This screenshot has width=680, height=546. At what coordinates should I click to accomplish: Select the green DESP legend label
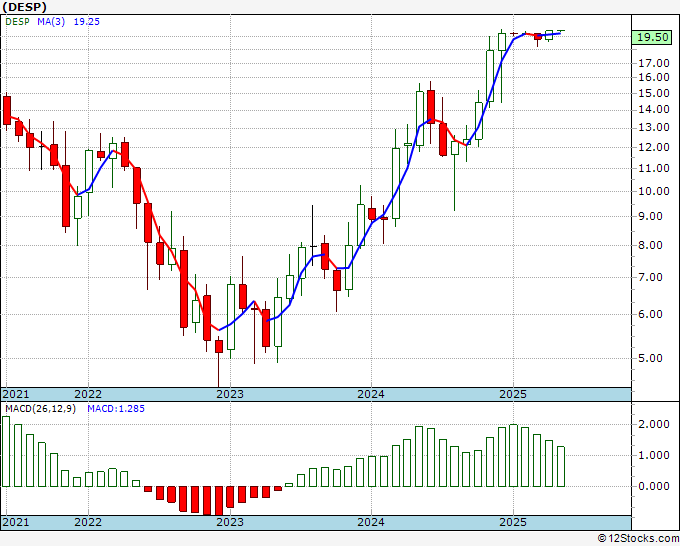(x=17, y=22)
